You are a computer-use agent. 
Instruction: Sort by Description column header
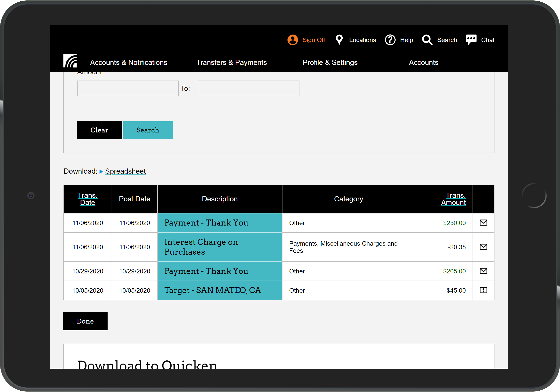point(220,199)
